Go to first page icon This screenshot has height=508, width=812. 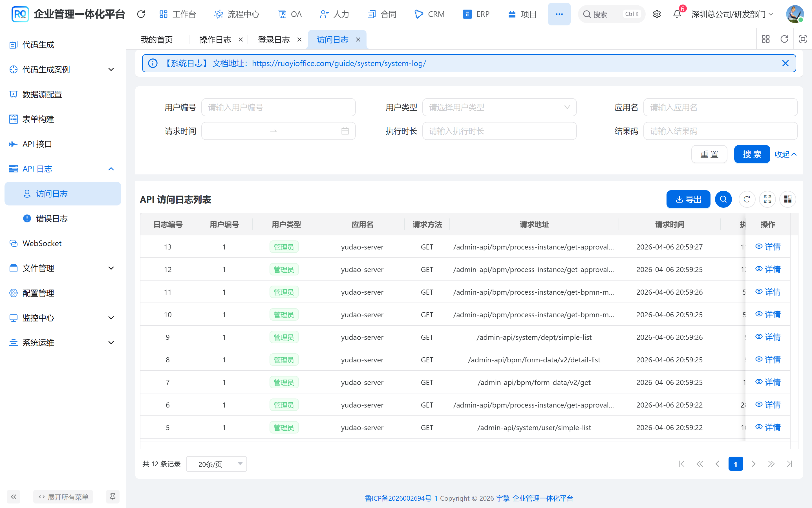[681, 464]
